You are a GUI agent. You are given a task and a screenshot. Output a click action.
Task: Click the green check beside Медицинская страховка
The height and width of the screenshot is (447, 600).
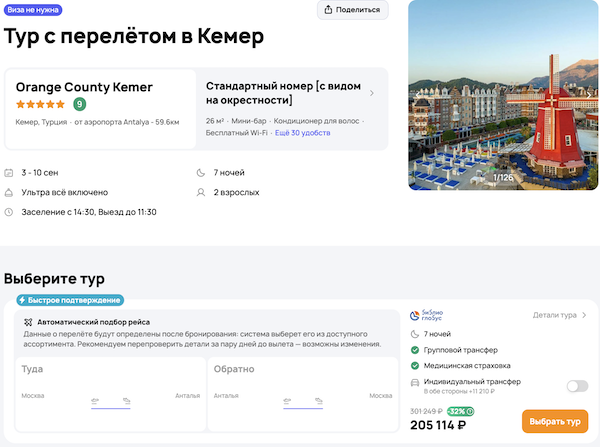[415, 365]
